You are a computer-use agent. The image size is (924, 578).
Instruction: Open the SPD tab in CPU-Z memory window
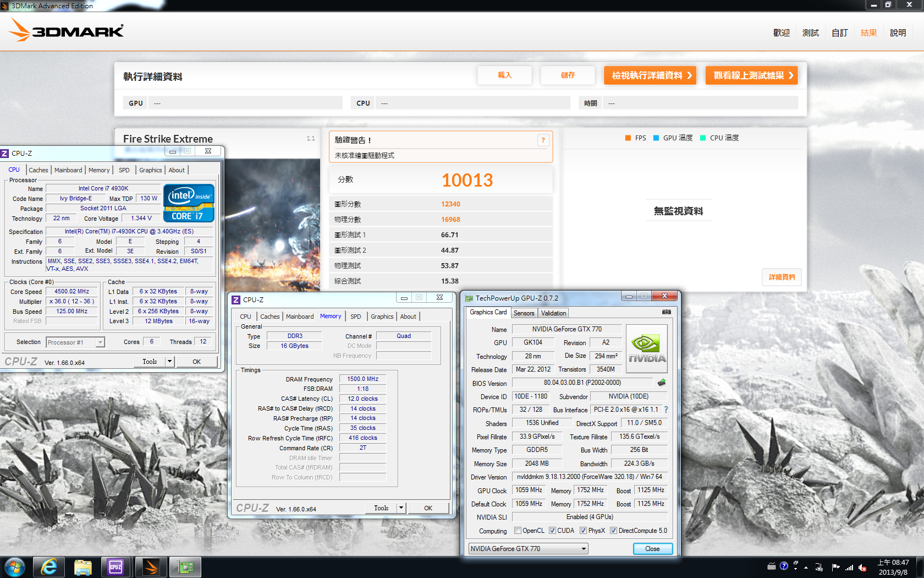(356, 317)
